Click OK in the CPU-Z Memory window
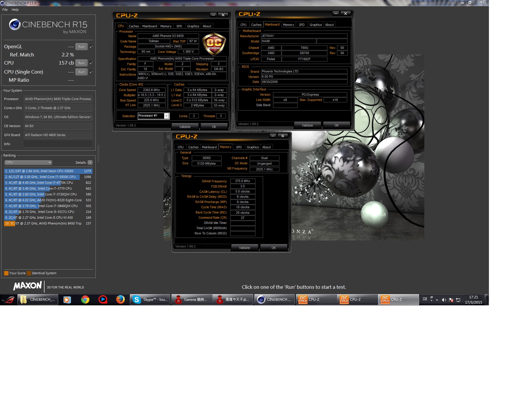Screen dimensions: 532x399 274,248
